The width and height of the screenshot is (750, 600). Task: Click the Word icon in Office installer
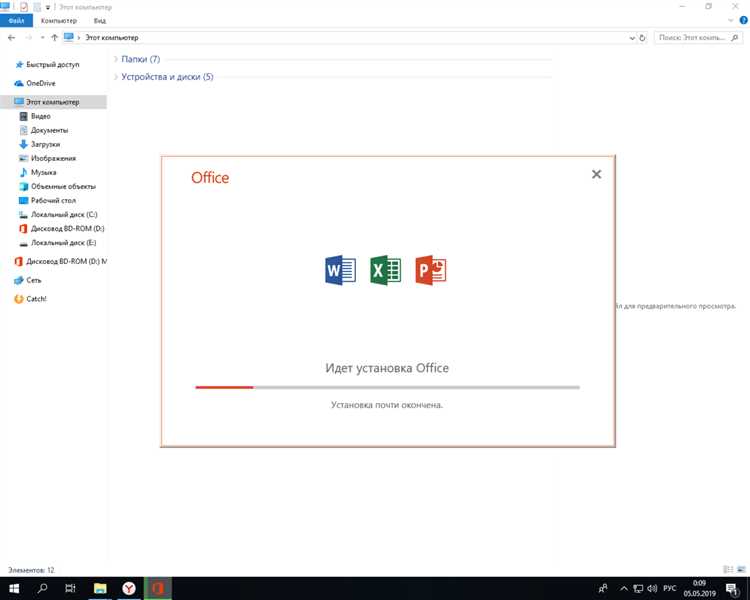pos(341,270)
